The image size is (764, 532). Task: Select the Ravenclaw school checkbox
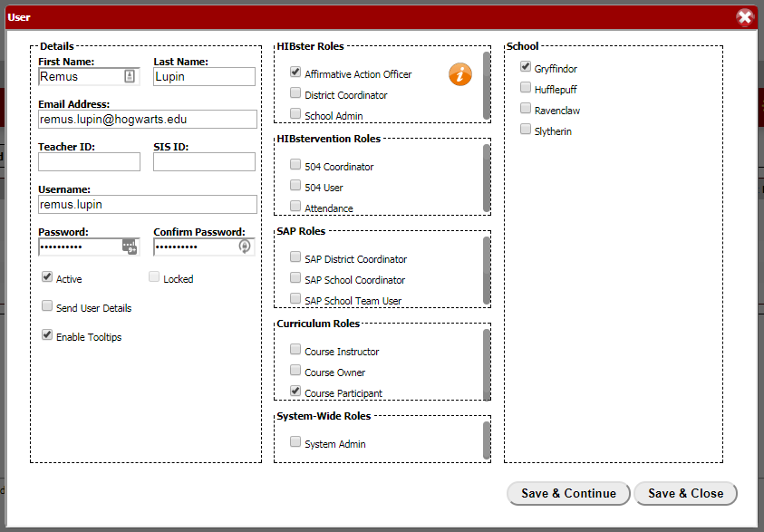pos(526,108)
